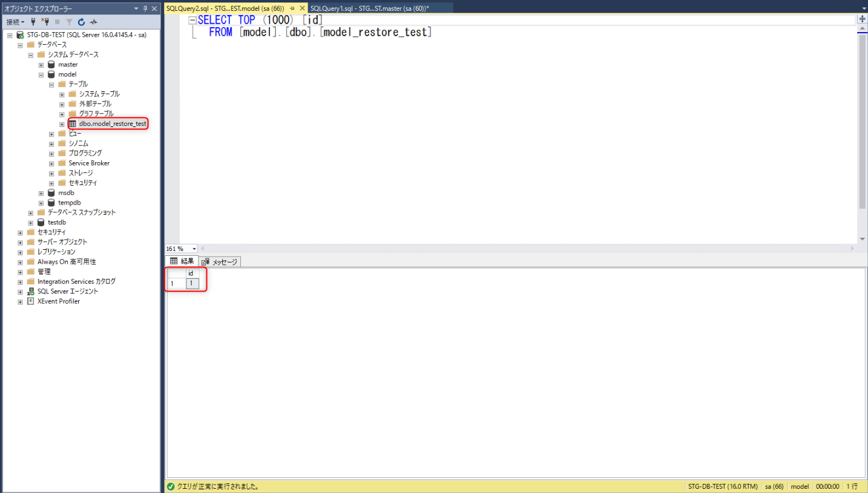Refresh the Object Explorer tree
The height and width of the screenshot is (493, 868).
pos(81,22)
